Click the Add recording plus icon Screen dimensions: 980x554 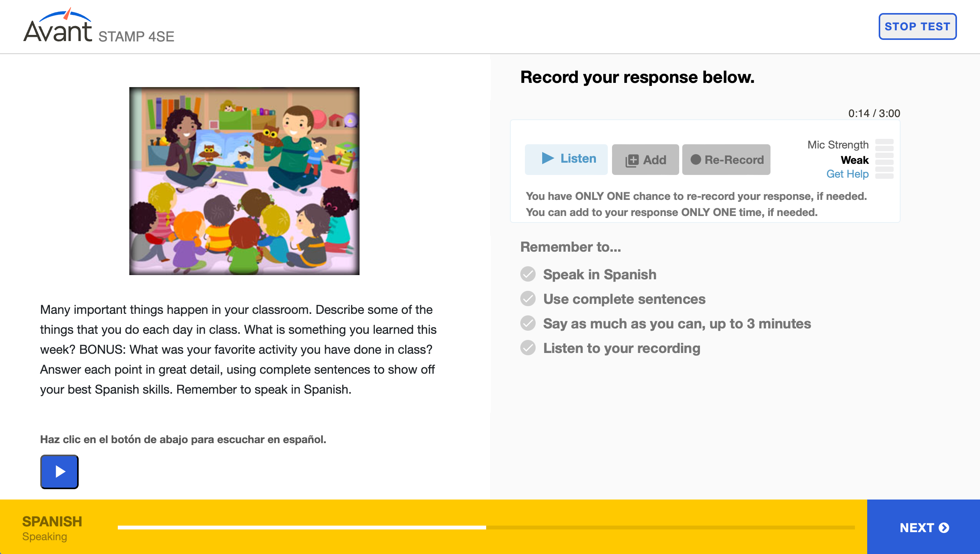click(632, 160)
